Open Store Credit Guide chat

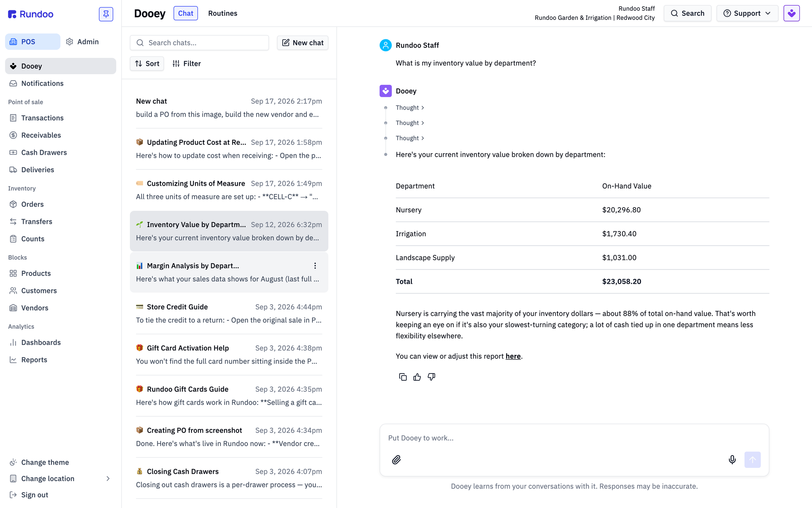229,314
